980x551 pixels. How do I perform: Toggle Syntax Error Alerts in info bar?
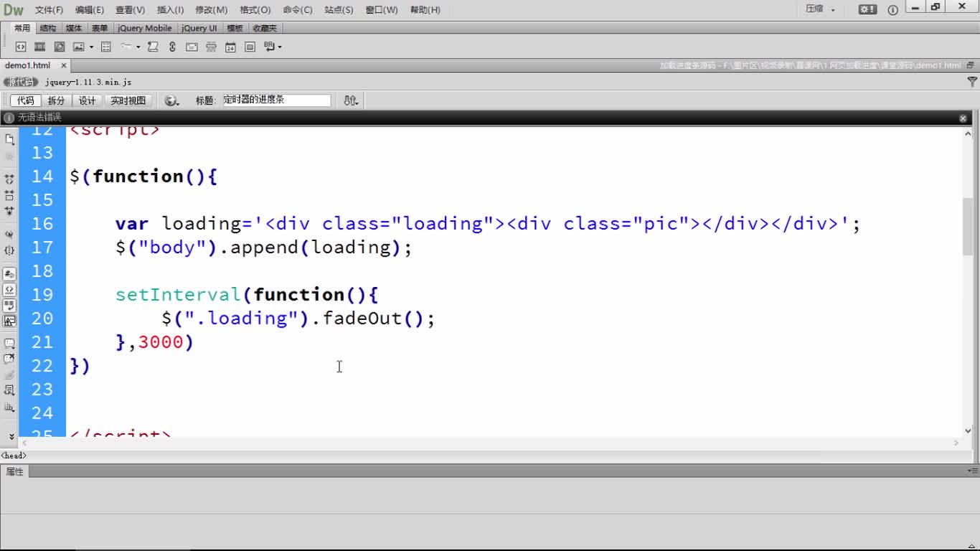coord(9,321)
